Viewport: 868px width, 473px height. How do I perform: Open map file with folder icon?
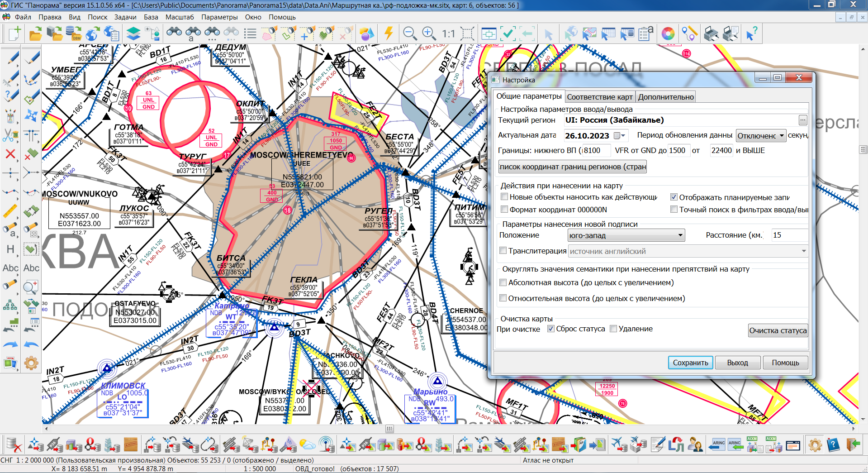[x=35, y=33]
